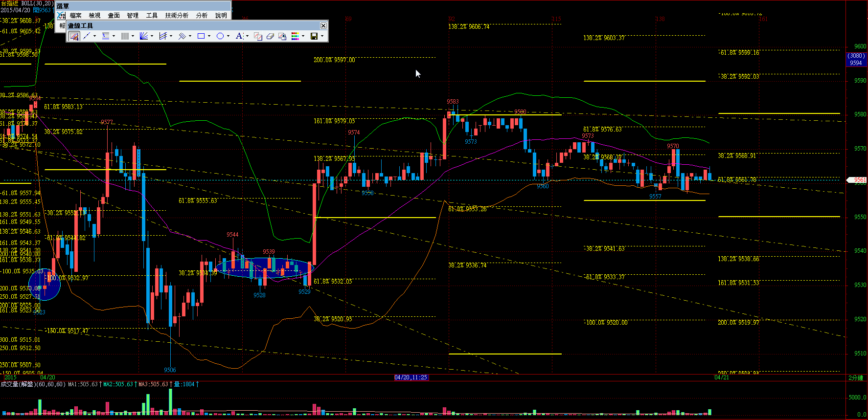Open the parallel lines tool dropdown
Viewport: 868px width, 420px height.
coord(190,36)
